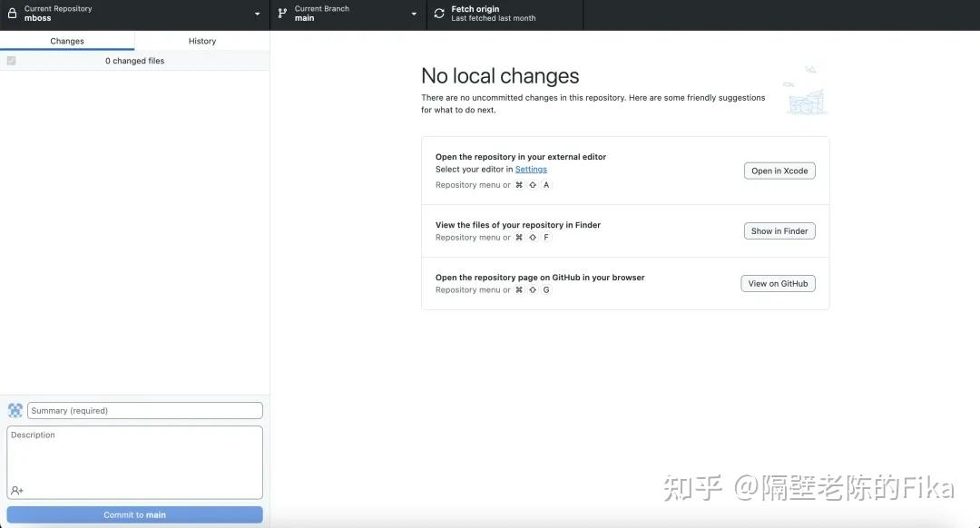
Task: Open the Current Repository dropdown
Action: pos(134,13)
